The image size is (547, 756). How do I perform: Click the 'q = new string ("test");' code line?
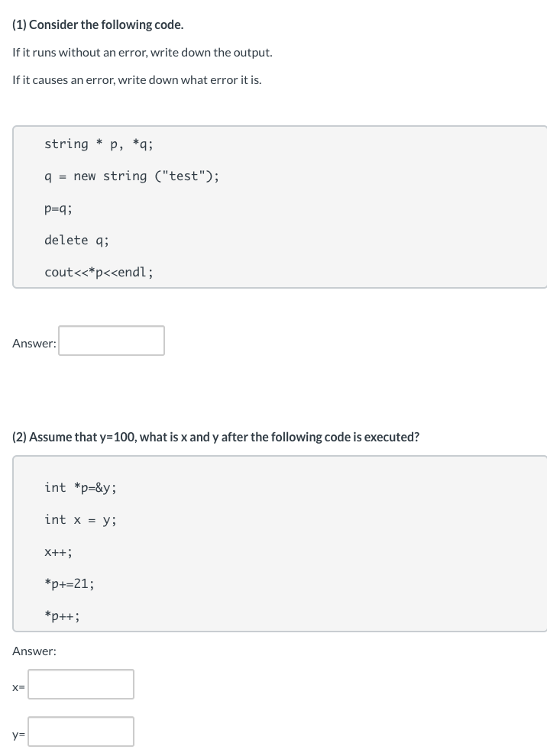131,176
